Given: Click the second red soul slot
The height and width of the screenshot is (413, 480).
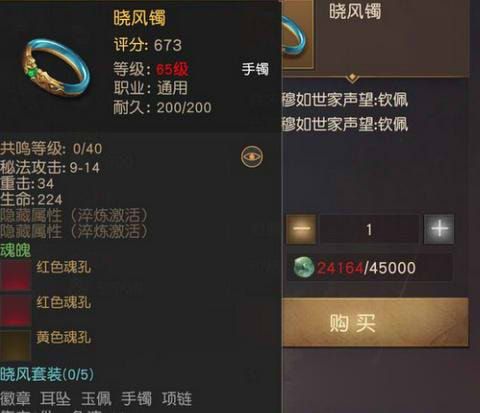Looking at the screenshot, I should click(16, 311).
